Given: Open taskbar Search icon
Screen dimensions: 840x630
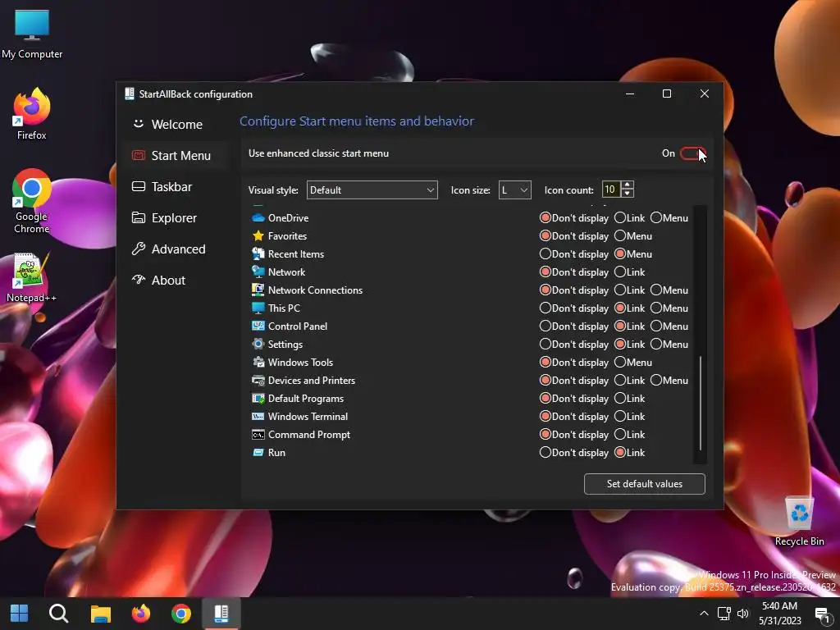Looking at the screenshot, I should coord(58,614).
